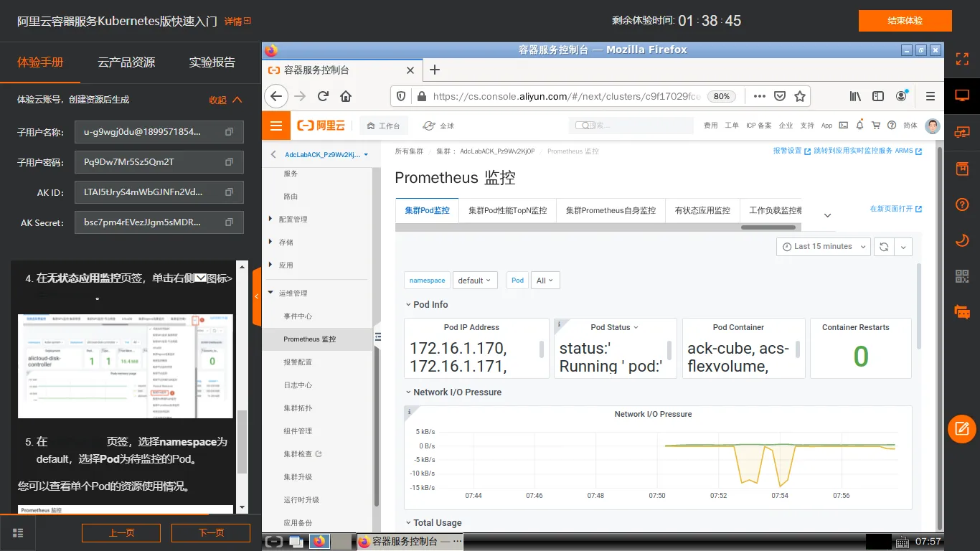Open Aliyun notifications bell
980x551 pixels.
(859, 126)
